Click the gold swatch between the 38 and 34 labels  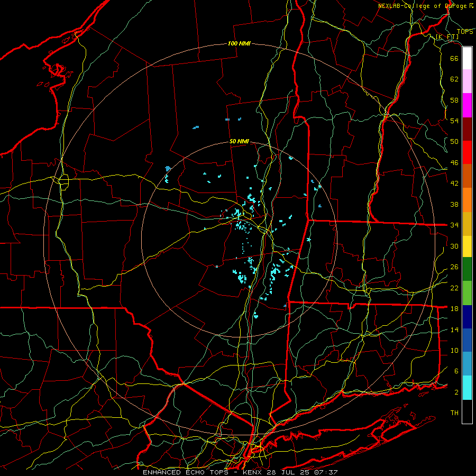pos(467,224)
